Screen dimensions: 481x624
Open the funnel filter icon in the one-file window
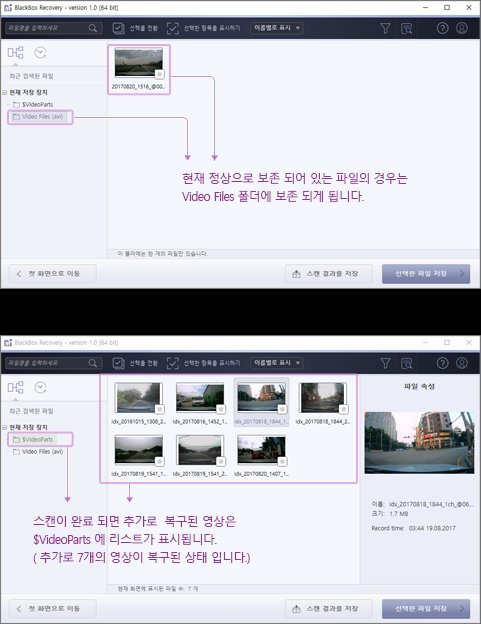pyautogui.click(x=385, y=28)
